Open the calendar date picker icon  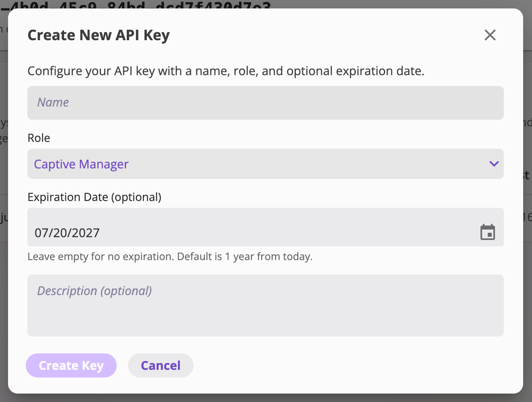click(488, 232)
